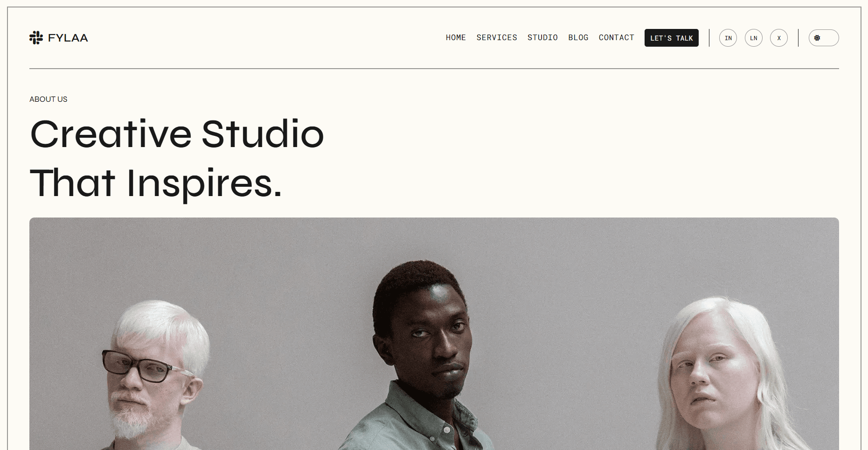The width and height of the screenshot is (868, 450).
Task: Toggle dark mode via the pill switch
Action: [824, 38]
